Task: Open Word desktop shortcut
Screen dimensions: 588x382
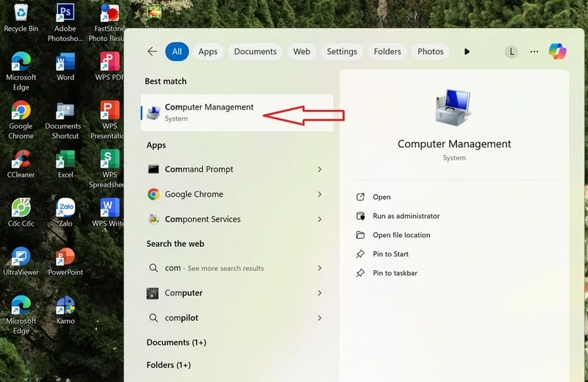Action: 65,66
